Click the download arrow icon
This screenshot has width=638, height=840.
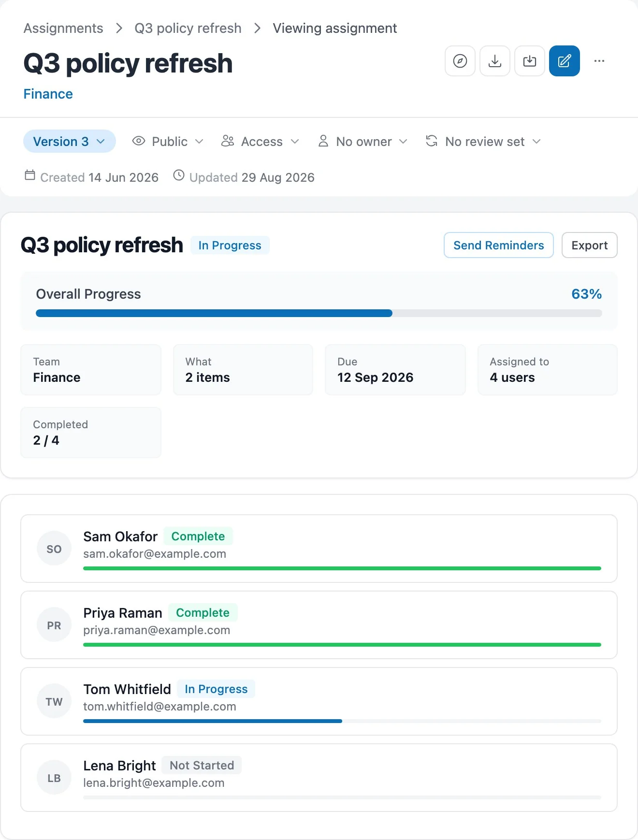495,61
